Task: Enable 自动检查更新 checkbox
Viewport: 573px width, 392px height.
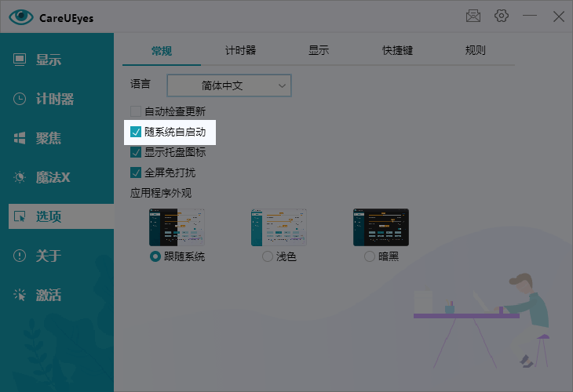Action: point(136,111)
